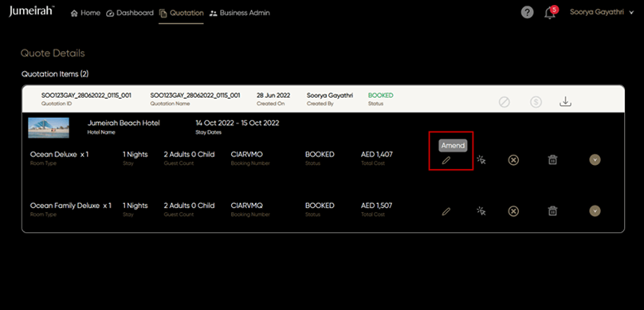Open the Business Admin menu
This screenshot has width=644, height=310.
pyautogui.click(x=239, y=13)
